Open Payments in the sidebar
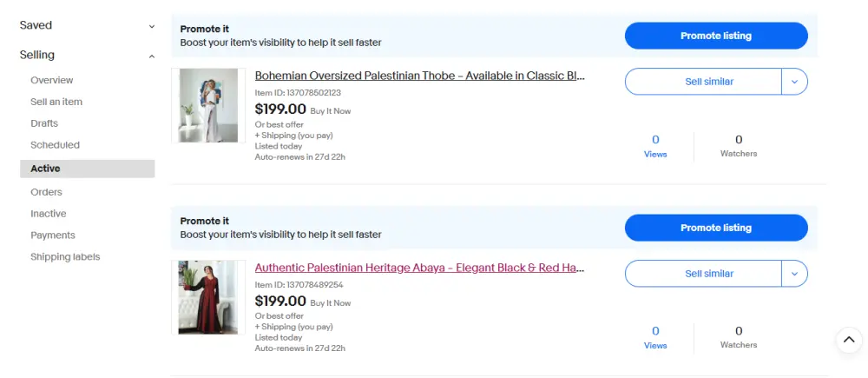Screen dimensions: 868x378 tap(53, 235)
